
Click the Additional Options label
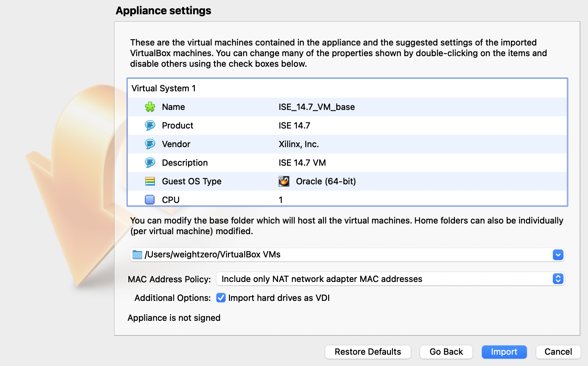pos(173,298)
